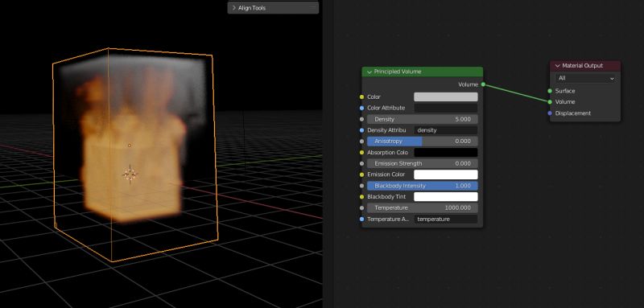Click the Temperature Attribute input socket

[361, 220]
